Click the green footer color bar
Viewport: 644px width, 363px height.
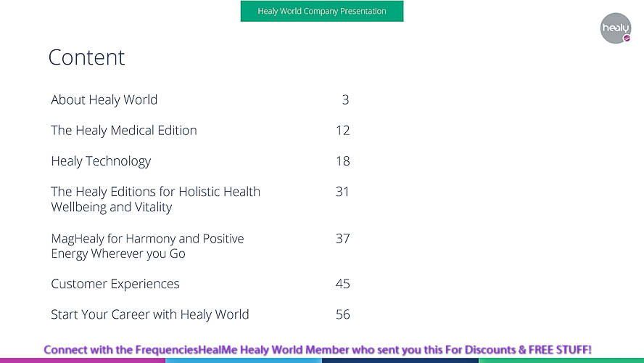[x=561, y=361]
